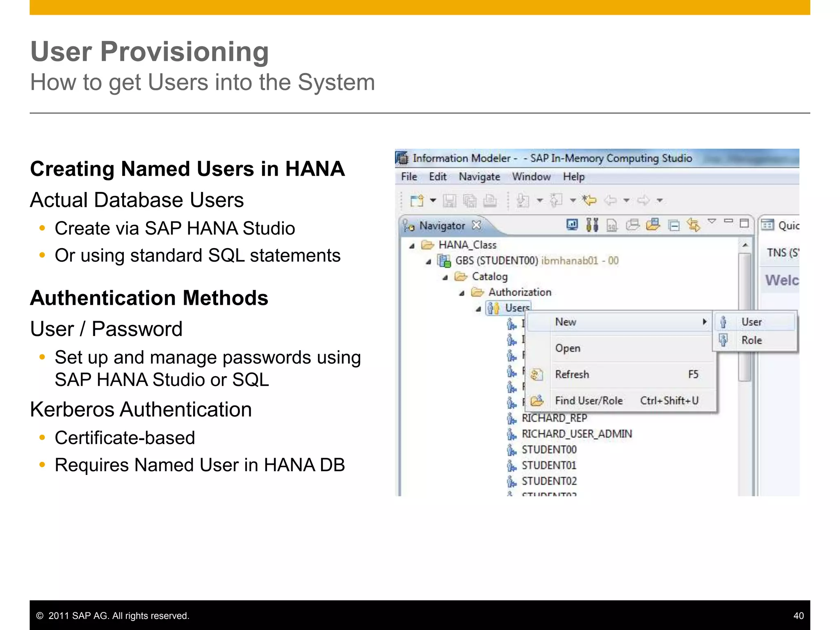Image resolution: width=840 pixels, height=630 pixels.
Task: Click the screwdriver tools icon in Navigator
Action: point(592,225)
